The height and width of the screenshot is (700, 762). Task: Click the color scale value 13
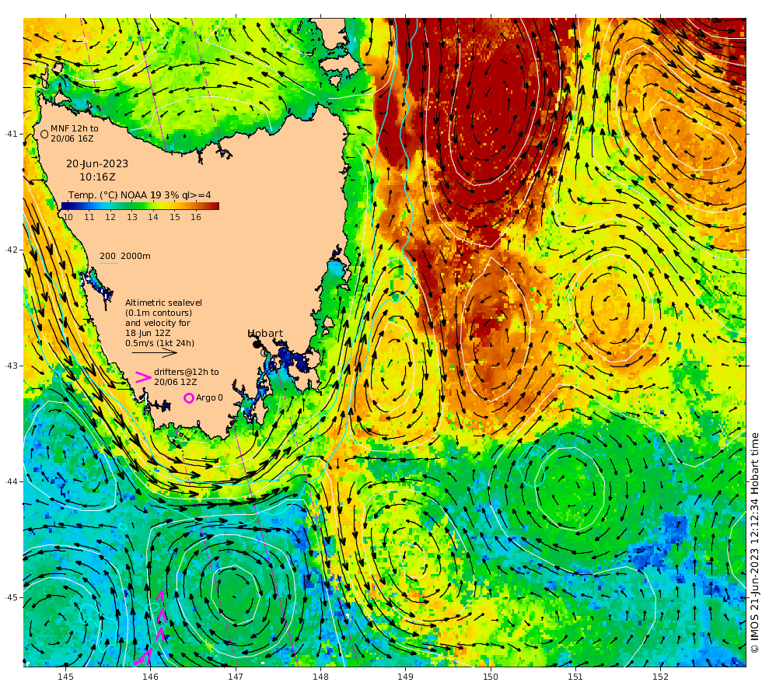(132, 217)
